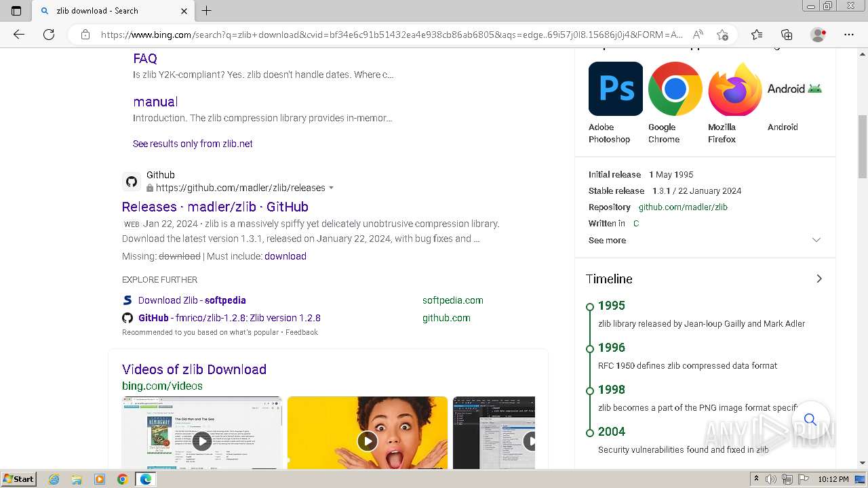Open a new tab with plus icon
Image resolution: width=868 pixels, height=488 pixels.
point(207,10)
